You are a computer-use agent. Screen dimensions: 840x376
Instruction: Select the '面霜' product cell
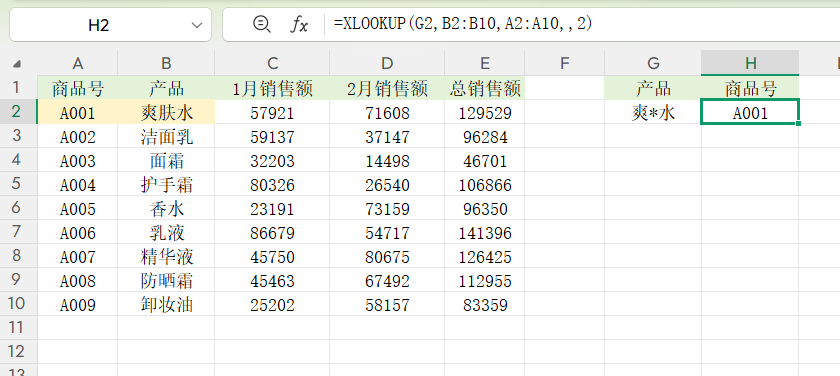pyautogui.click(x=166, y=160)
